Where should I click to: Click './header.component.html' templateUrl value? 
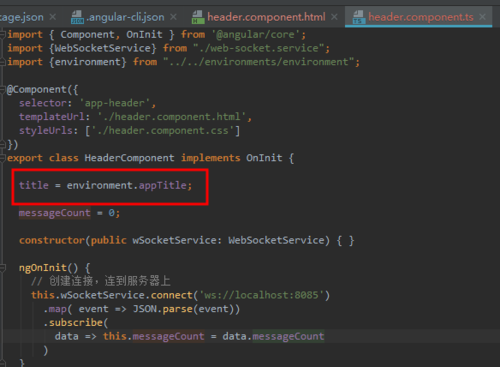172,117
